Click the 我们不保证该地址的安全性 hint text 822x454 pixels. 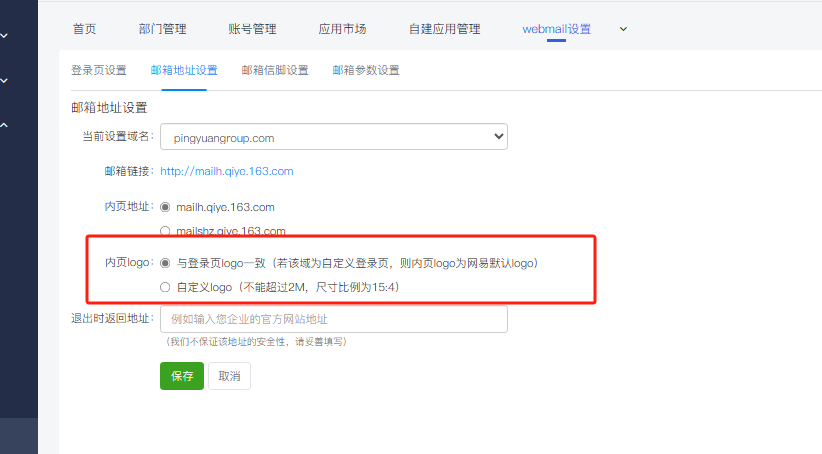coord(256,342)
